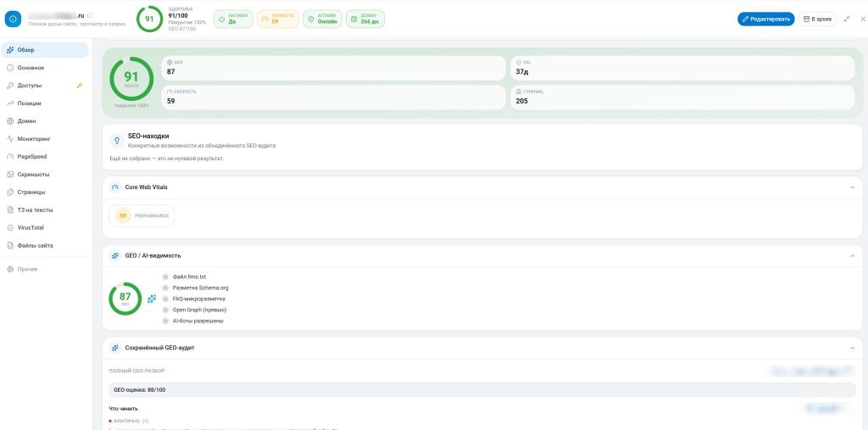Close the site dossier panel
Viewport: 868px width, 430px height.
pos(862,19)
